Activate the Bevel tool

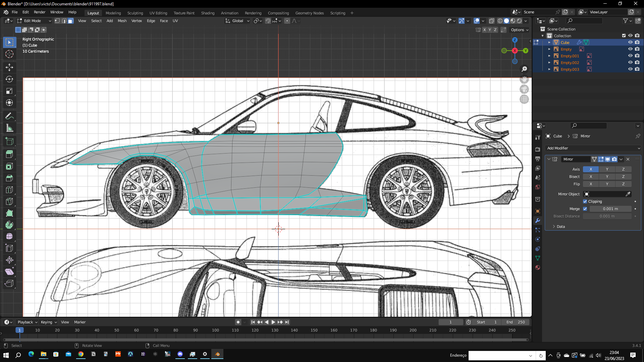pyautogui.click(x=9, y=178)
